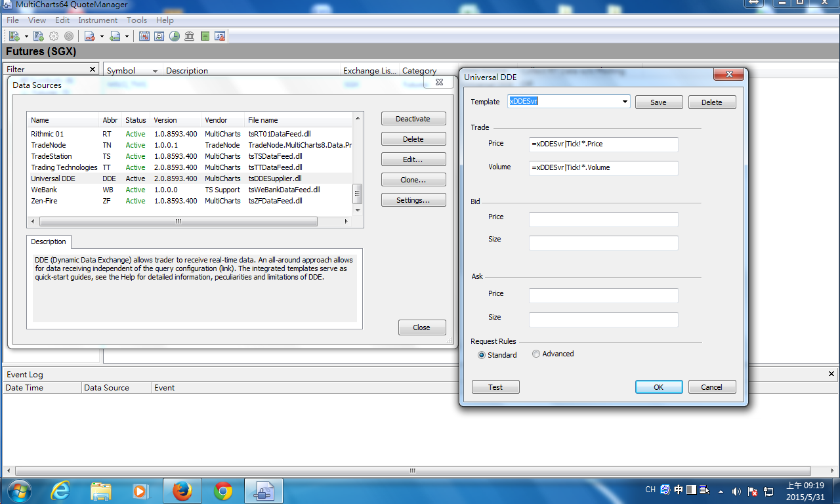Open the Help menu
Screen dimensions: 840x504
[165, 20]
